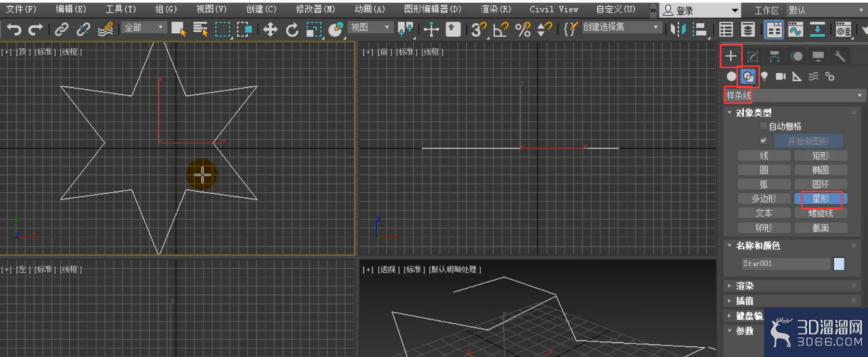The image size is (868, 357).
Task: Click the 螺旋线 helix shape button
Action: click(821, 213)
